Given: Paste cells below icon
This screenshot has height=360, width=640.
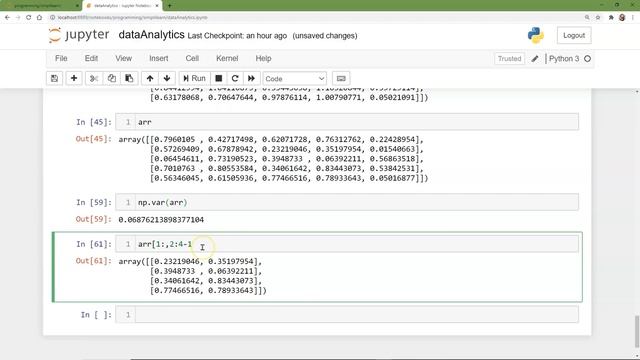Looking at the screenshot, I should point(129,78).
